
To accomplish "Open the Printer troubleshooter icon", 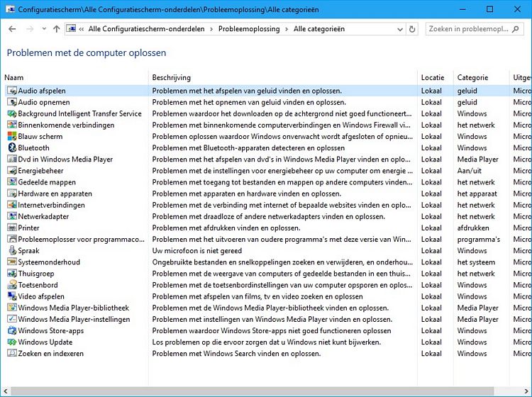I will pos(12,228).
